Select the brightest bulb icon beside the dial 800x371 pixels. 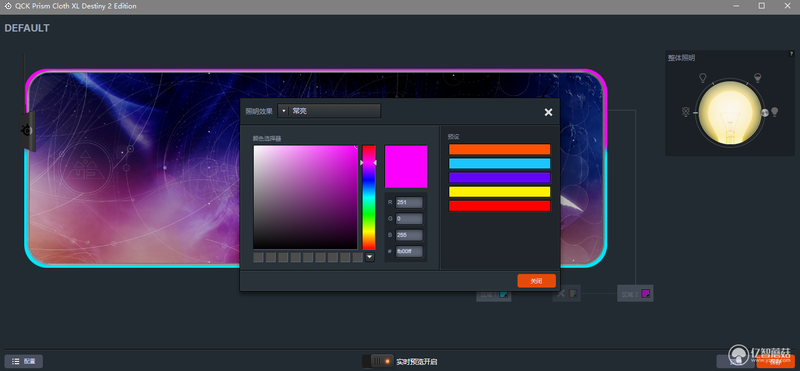[x=774, y=112]
